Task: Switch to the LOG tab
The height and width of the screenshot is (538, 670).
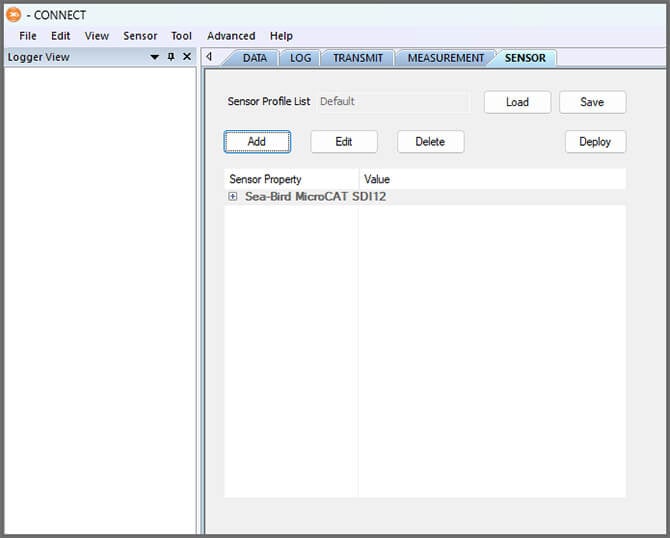Action: 300,58
